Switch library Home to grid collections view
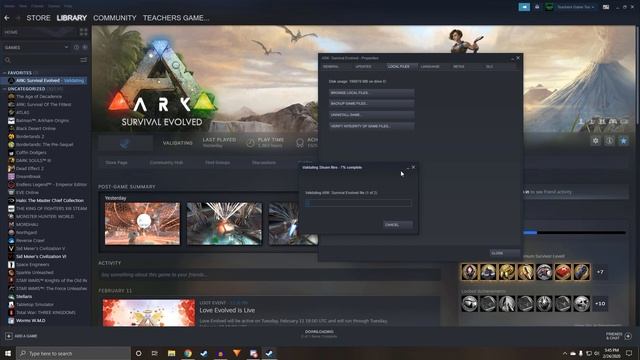640x360 pixels. pyautogui.click(x=84, y=32)
